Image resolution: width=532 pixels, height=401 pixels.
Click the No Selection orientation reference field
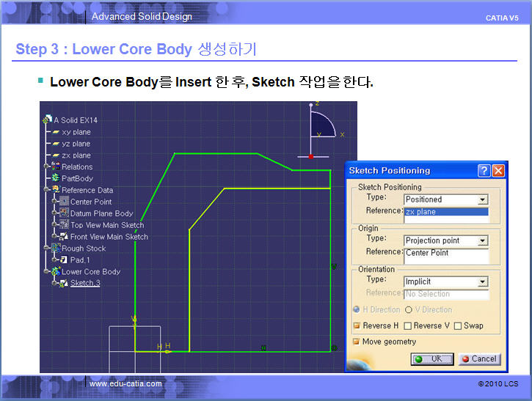coord(446,294)
